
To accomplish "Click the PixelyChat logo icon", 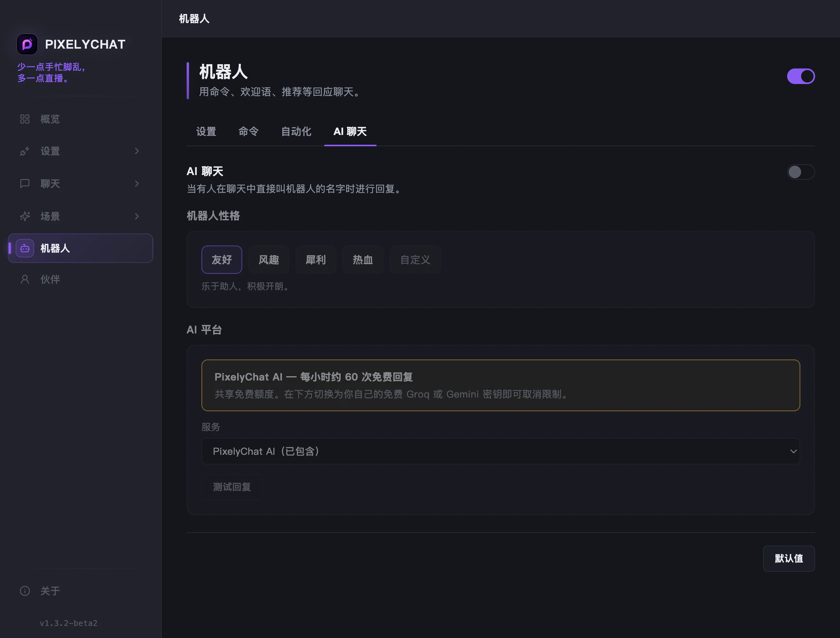I will (27, 44).
